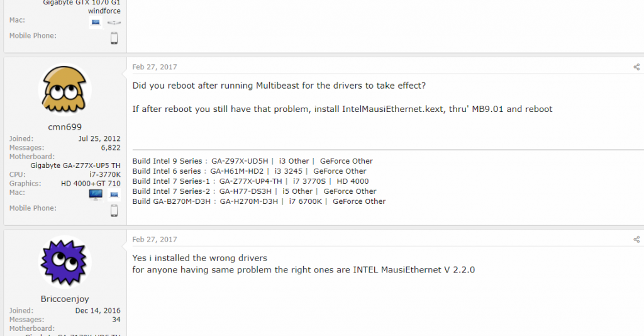Click the top user's mobile phone icon
The width and height of the screenshot is (644, 336).
click(114, 38)
